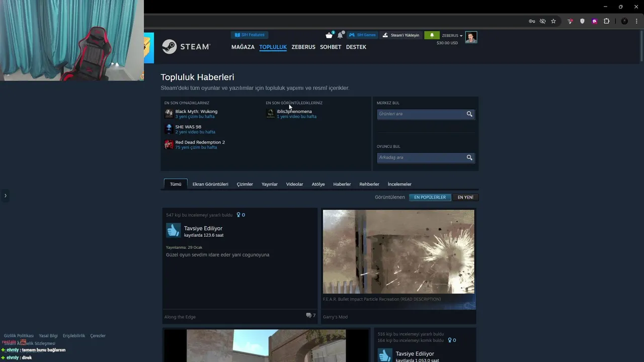Switch to the Yayınlar tab
Image resolution: width=644 pixels, height=362 pixels.
point(270,185)
